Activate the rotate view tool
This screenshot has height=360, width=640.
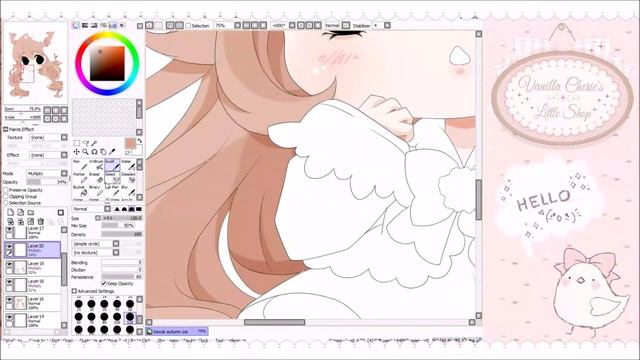pyautogui.click(x=94, y=152)
